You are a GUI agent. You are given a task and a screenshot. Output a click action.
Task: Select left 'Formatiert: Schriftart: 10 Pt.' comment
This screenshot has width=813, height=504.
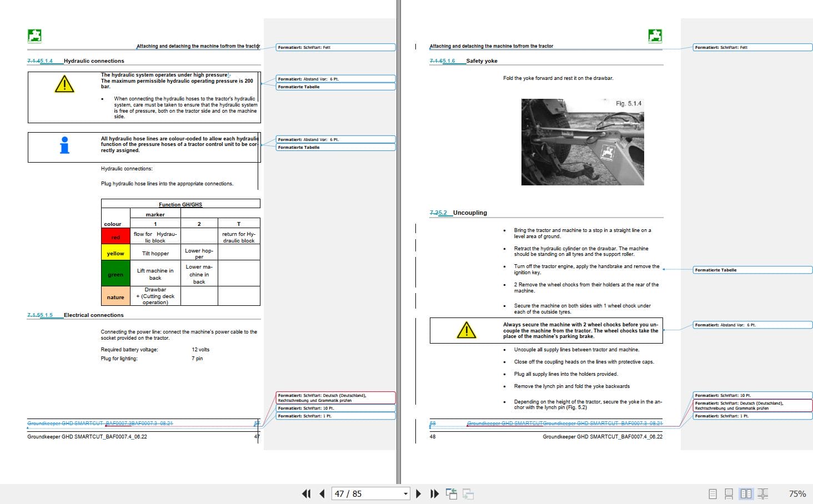point(336,408)
